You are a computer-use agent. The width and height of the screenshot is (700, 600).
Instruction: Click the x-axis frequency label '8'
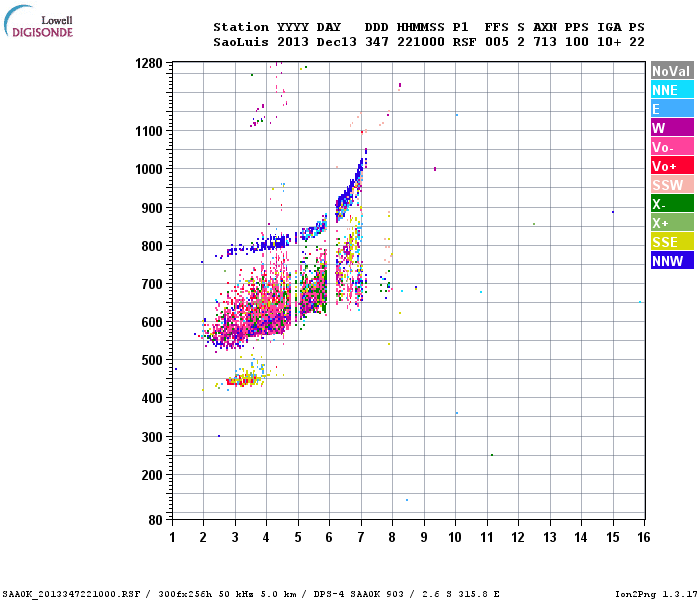pos(392,537)
